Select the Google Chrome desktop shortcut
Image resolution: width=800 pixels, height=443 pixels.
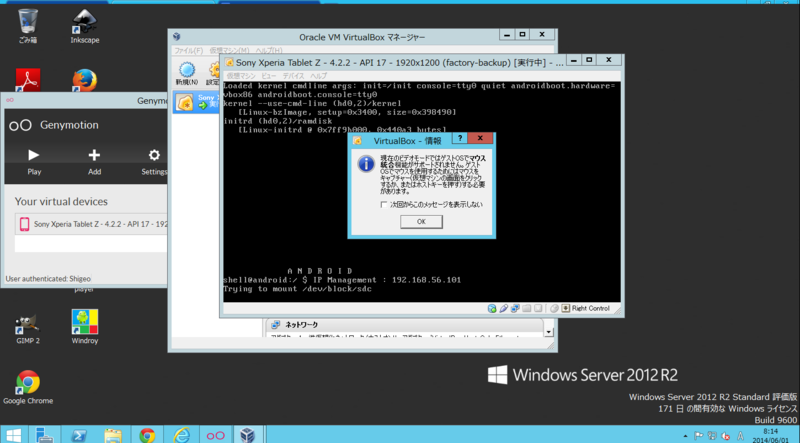coord(28,387)
